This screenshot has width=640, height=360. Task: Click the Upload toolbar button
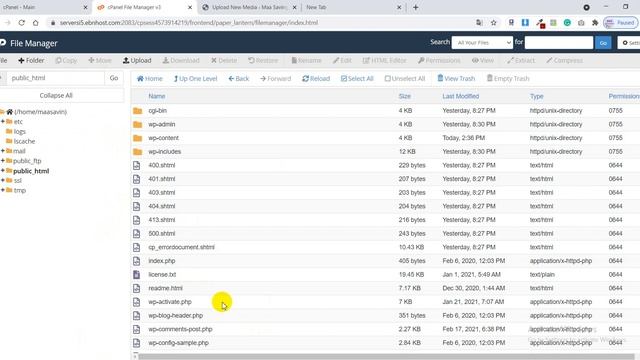[x=137, y=60]
